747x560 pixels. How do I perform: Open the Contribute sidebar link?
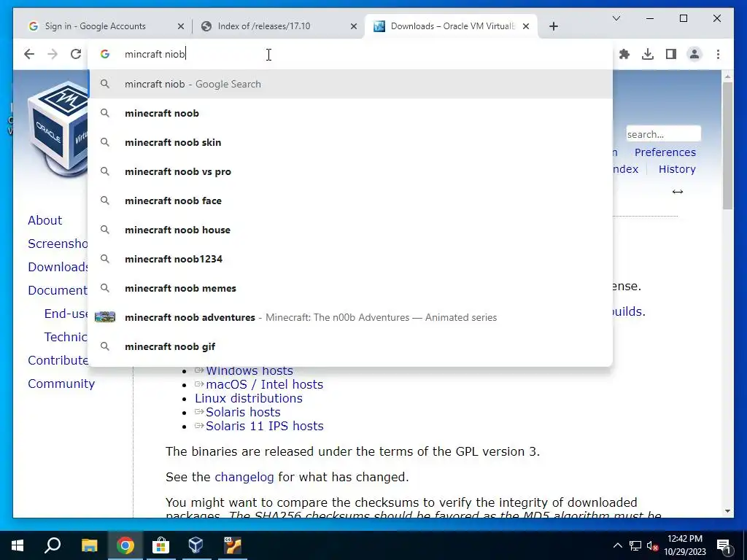click(58, 360)
